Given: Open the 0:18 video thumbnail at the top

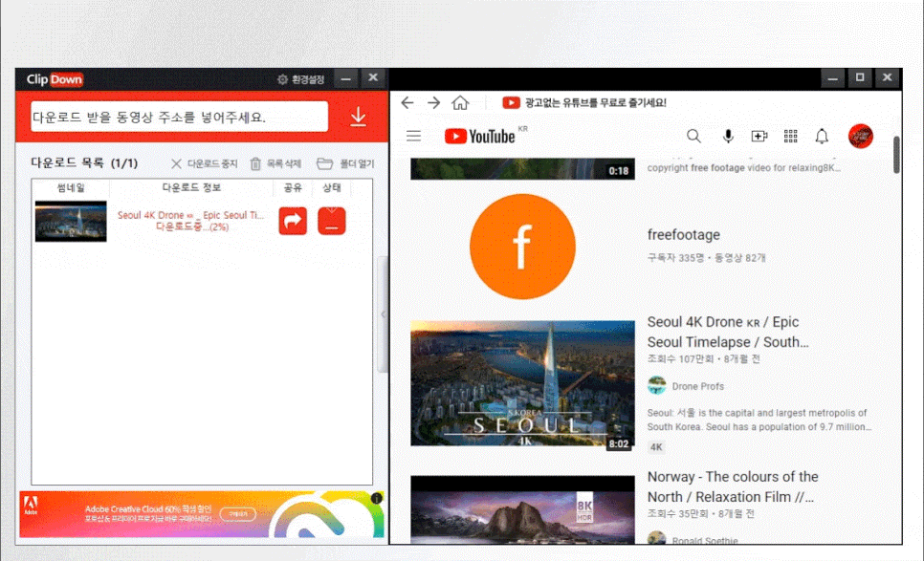Looking at the screenshot, I should coord(522,168).
